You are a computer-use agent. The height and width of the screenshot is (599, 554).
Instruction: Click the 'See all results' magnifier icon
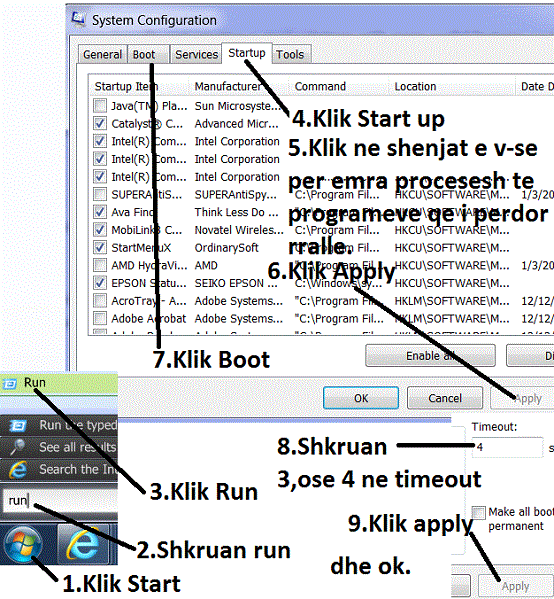pos(18,447)
